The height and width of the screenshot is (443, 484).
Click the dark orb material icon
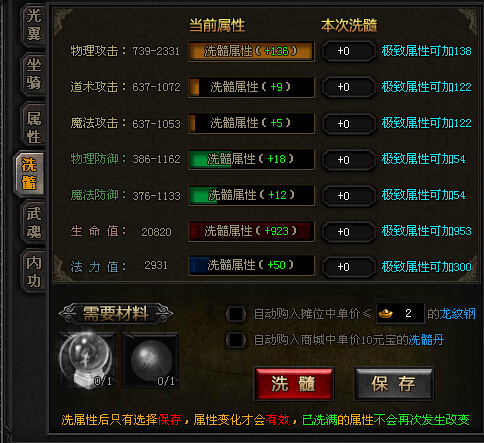(x=151, y=360)
